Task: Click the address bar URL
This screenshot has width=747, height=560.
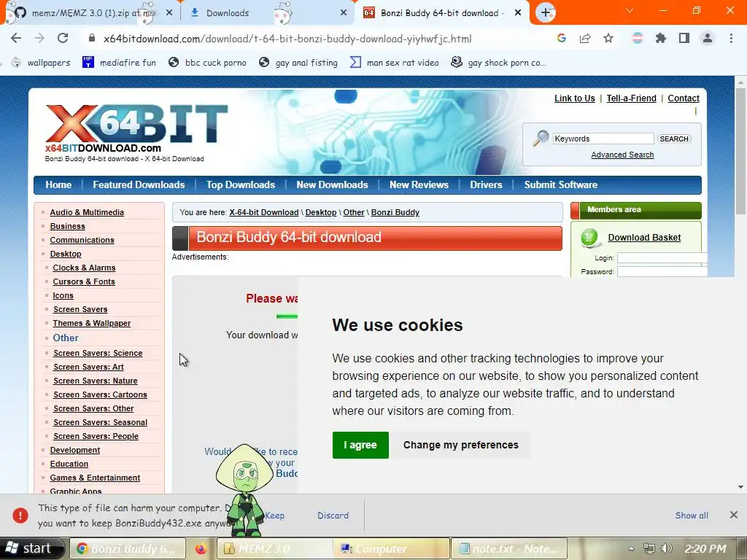Action: pos(287,39)
